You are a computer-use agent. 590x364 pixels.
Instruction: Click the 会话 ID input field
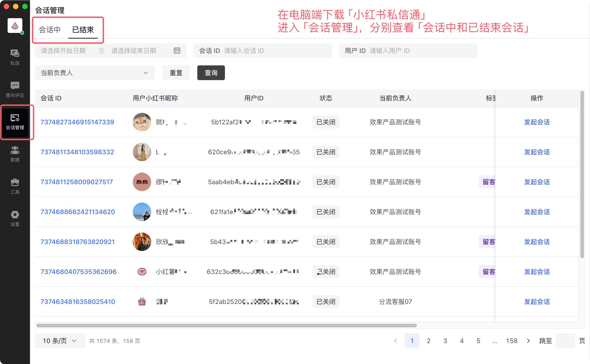tap(263, 51)
